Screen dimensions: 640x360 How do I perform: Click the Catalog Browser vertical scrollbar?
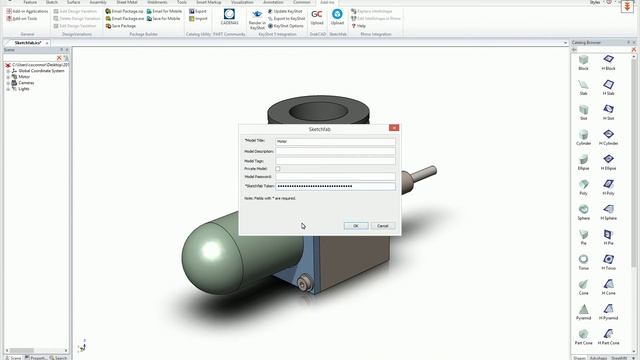point(634,163)
